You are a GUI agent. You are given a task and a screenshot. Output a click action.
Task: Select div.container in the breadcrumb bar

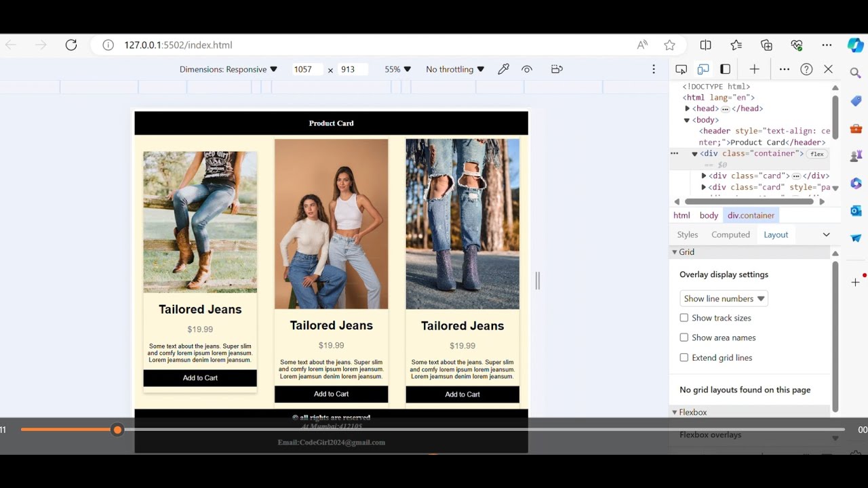point(751,216)
